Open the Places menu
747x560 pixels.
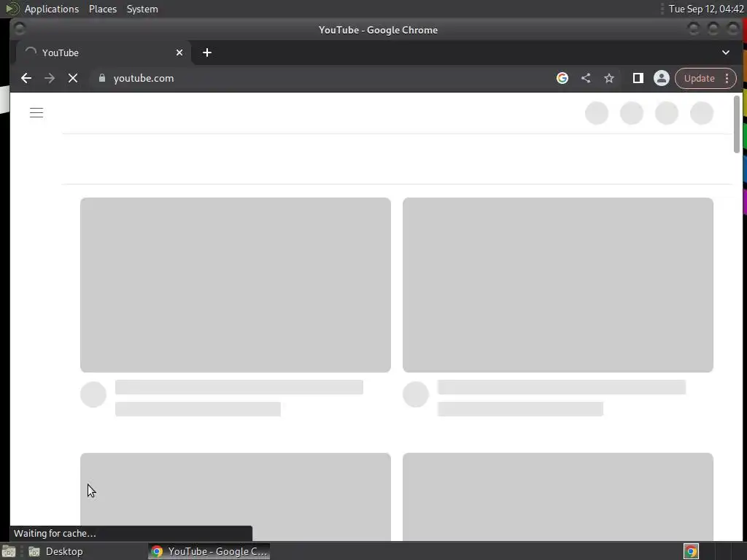point(103,9)
